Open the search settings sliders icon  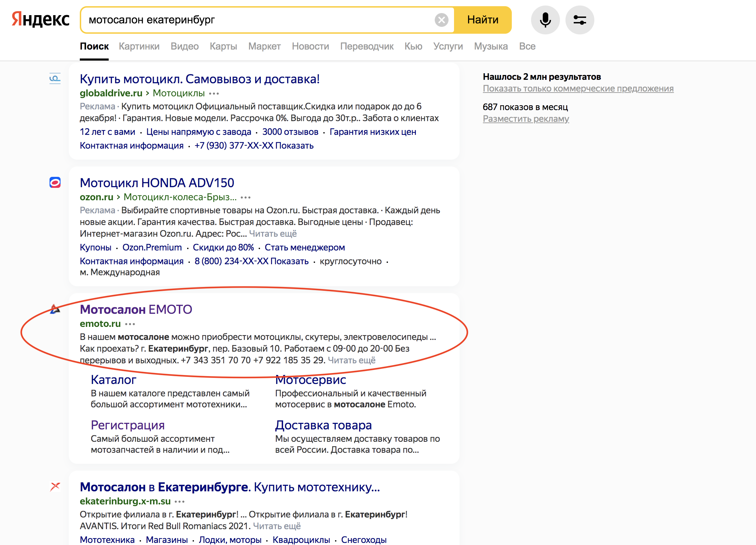pyautogui.click(x=580, y=20)
